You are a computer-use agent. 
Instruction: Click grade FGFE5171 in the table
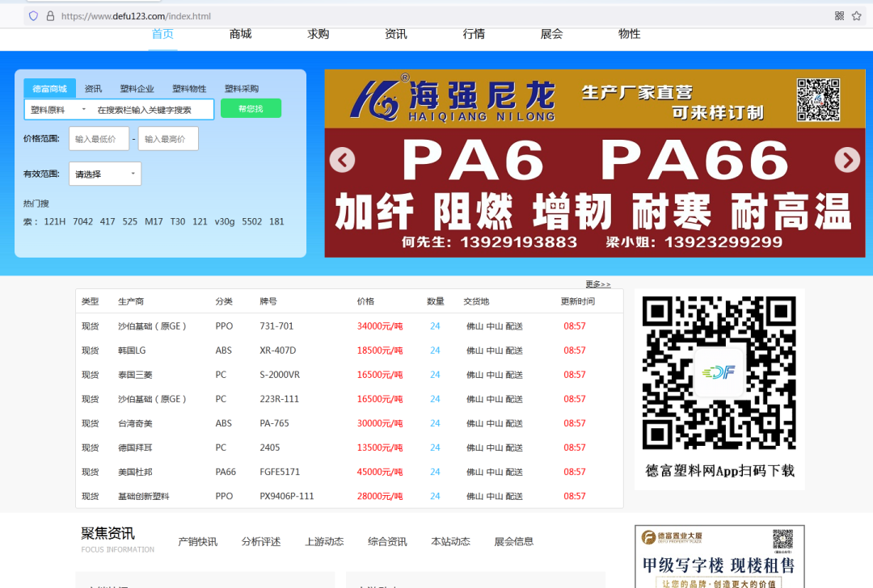tap(280, 472)
